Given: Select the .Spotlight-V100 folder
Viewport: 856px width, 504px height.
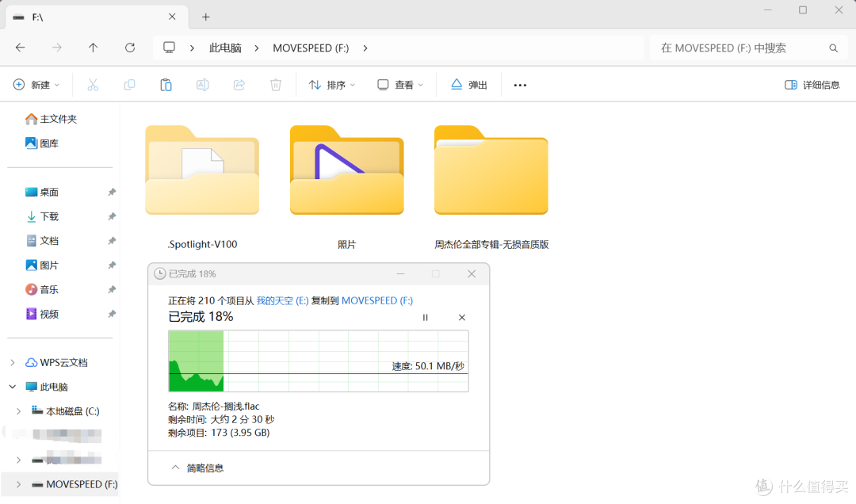Looking at the screenshot, I should click(202, 187).
